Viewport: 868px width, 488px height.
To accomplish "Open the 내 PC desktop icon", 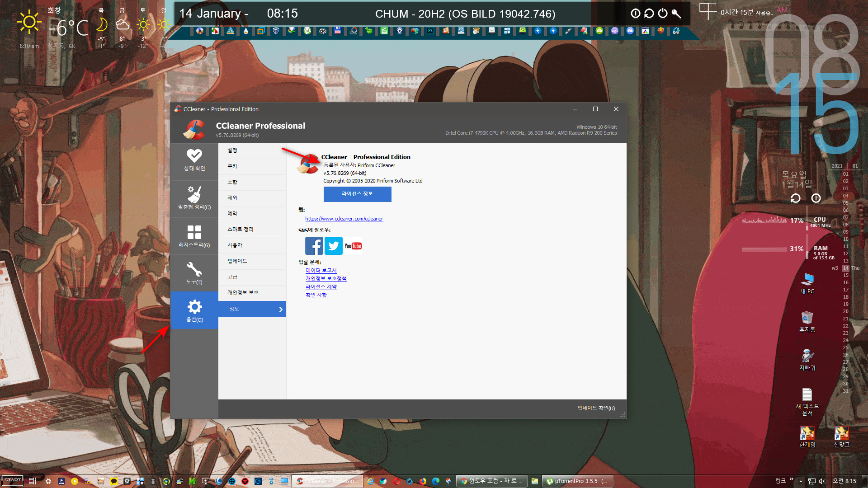I will point(807,283).
